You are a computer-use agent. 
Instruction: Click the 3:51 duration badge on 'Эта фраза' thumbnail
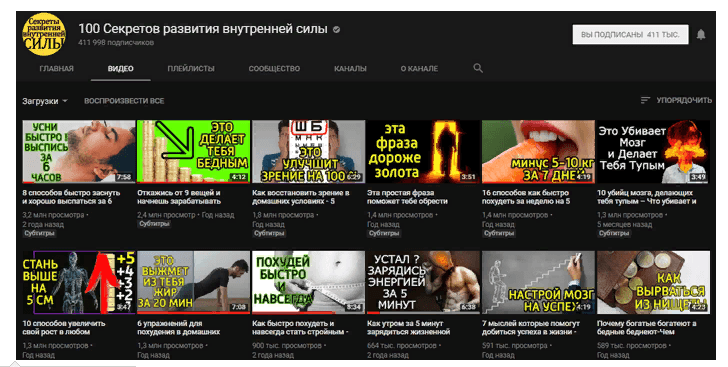click(x=468, y=177)
